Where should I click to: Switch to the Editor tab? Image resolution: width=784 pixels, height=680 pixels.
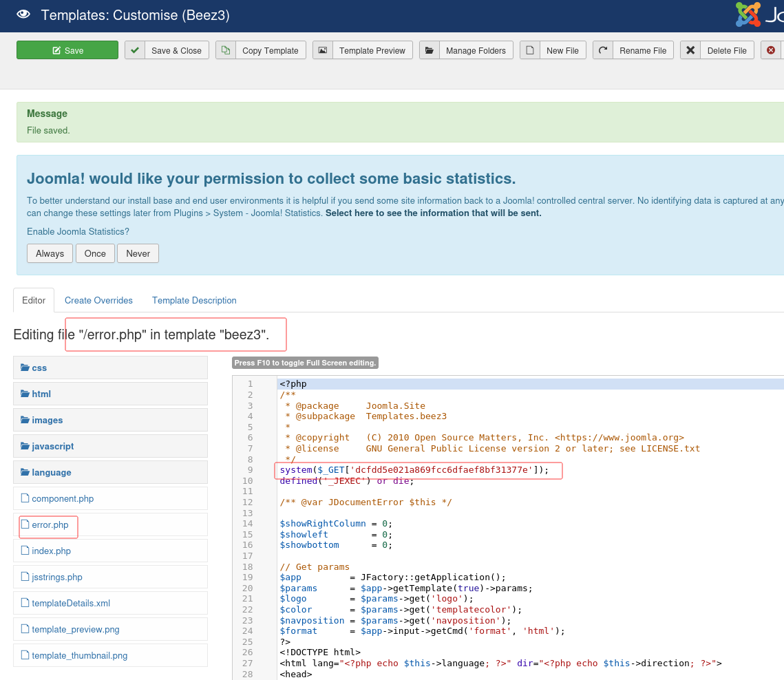(x=34, y=300)
